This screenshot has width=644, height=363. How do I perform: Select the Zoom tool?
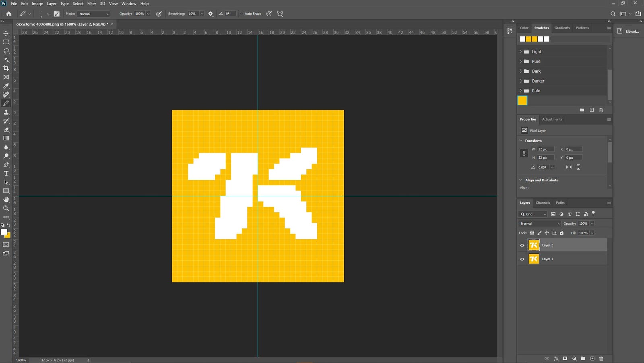click(6, 208)
